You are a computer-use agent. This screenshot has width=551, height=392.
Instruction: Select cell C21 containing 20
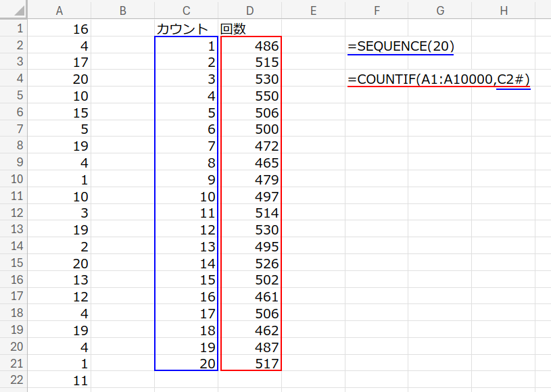point(186,363)
